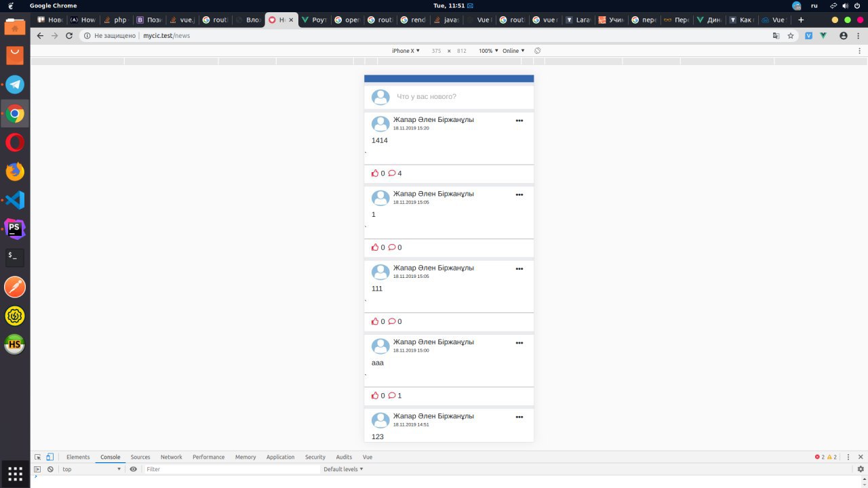Open comments on the 1414 post
Screen dimensions: 868x488
pos(395,174)
